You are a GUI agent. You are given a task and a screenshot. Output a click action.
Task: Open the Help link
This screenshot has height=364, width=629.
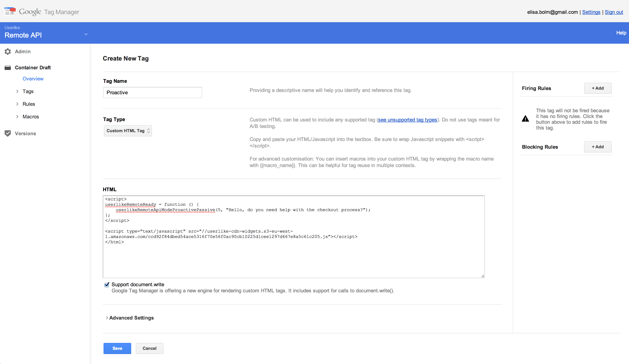click(x=621, y=33)
